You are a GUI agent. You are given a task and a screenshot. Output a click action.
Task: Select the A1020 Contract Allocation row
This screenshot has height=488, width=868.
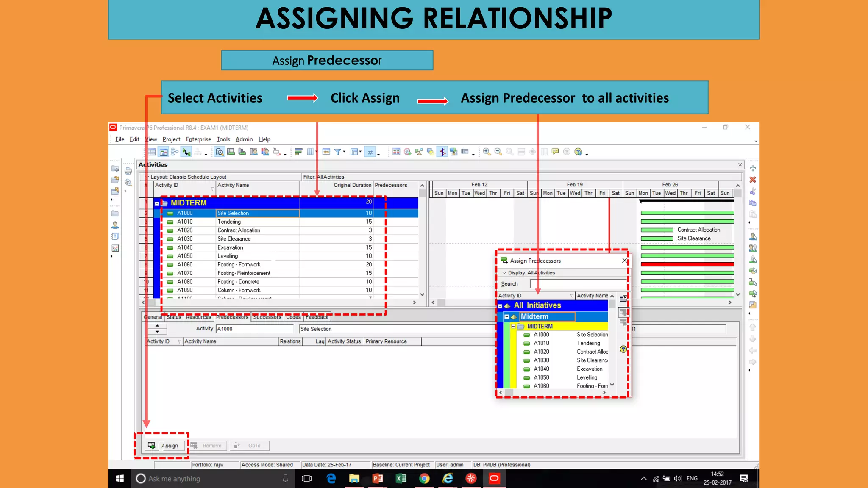(238, 230)
